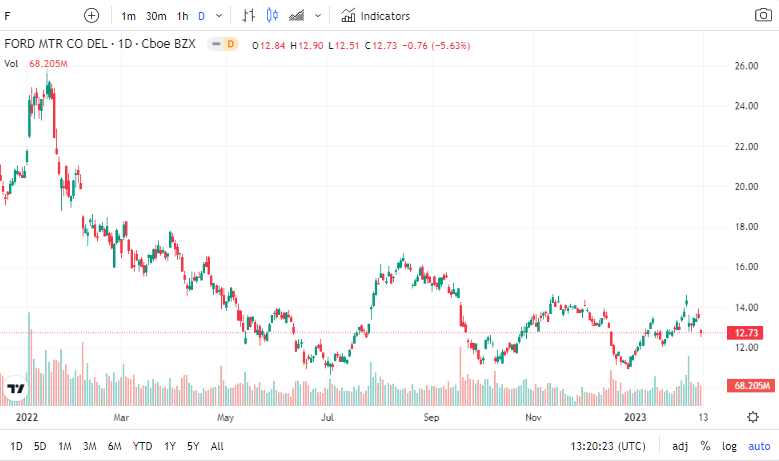
Task: Set date range to 1Y
Action: [170, 446]
